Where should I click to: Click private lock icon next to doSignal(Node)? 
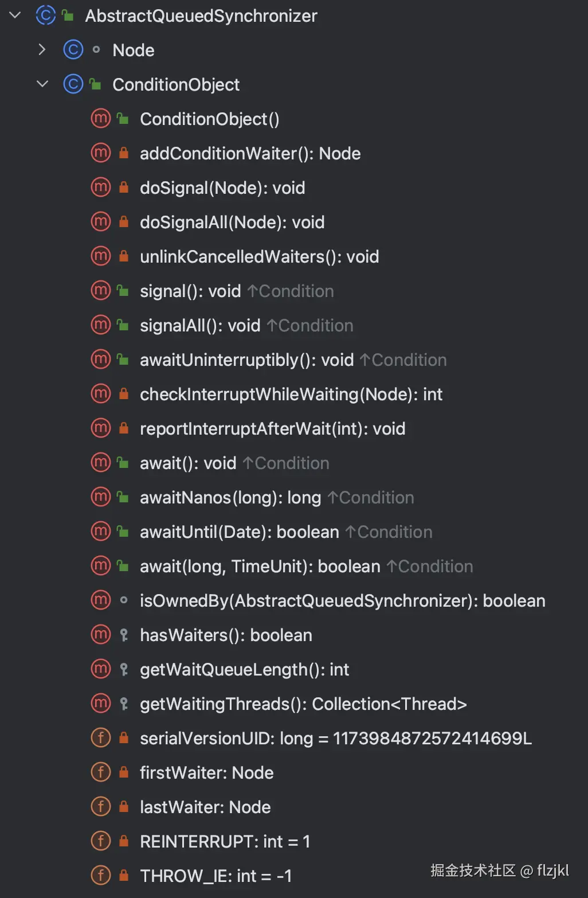123,188
